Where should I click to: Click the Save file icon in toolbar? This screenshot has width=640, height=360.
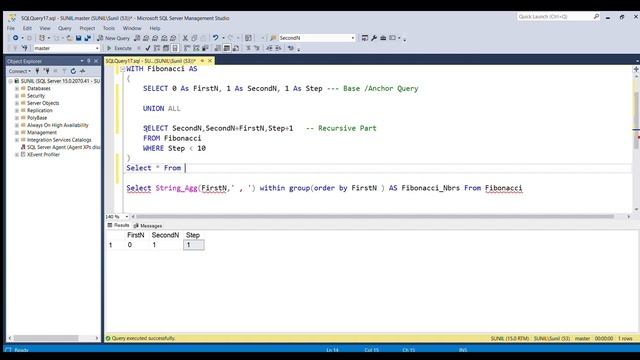[x=78, y=38]
